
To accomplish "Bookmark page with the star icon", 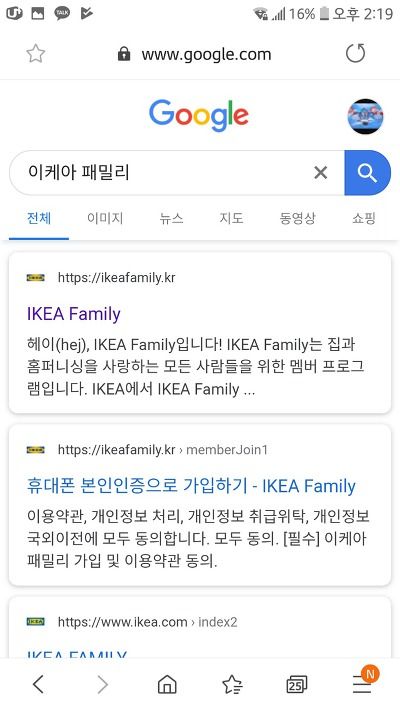I will pyautogui.click(x=35, y=54).
